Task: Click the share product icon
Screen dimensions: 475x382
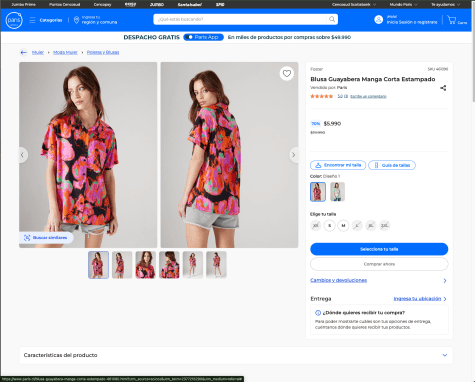Action: coord(443,88)
